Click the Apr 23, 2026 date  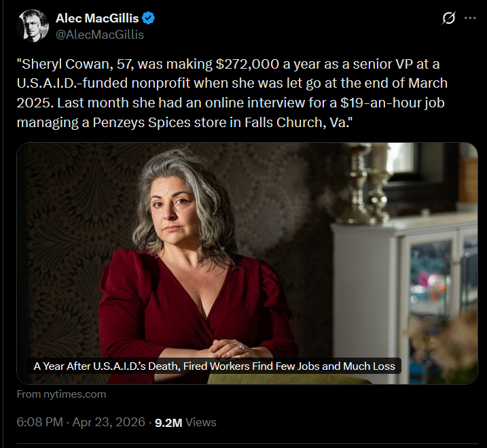[x=109, y=422]
